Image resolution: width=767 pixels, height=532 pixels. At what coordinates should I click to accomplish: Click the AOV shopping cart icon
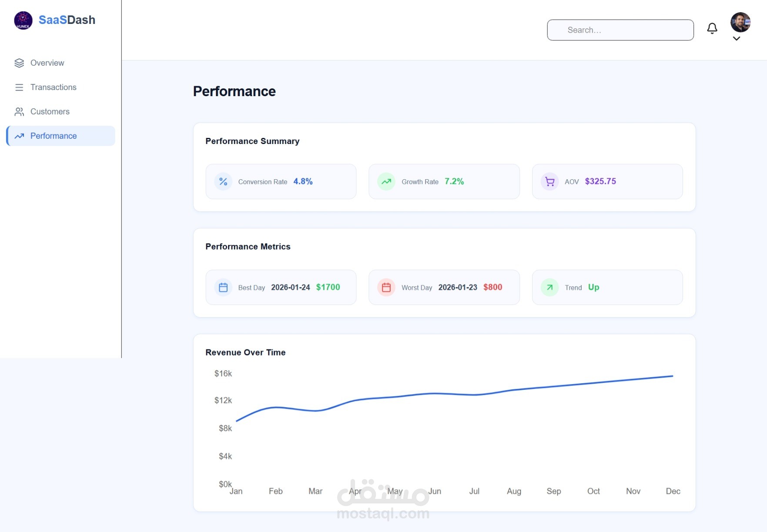tap(550, 181)
